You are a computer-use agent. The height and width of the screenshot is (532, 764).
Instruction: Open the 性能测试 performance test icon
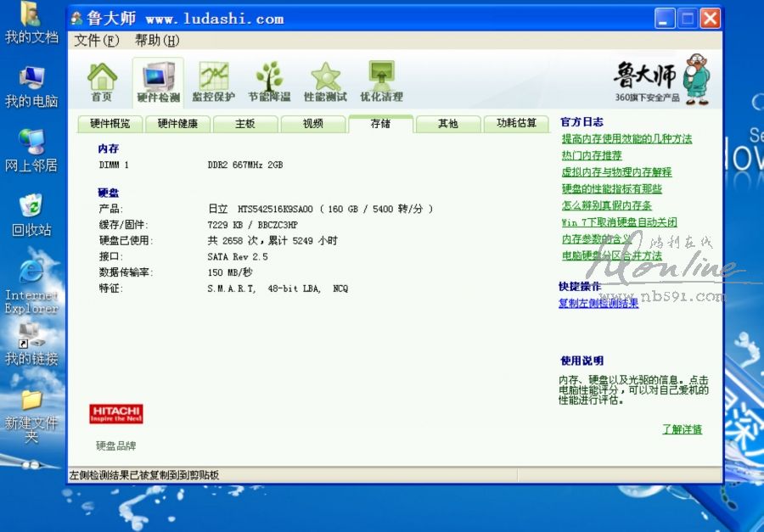pyautogui.click(x=325, y=81)
